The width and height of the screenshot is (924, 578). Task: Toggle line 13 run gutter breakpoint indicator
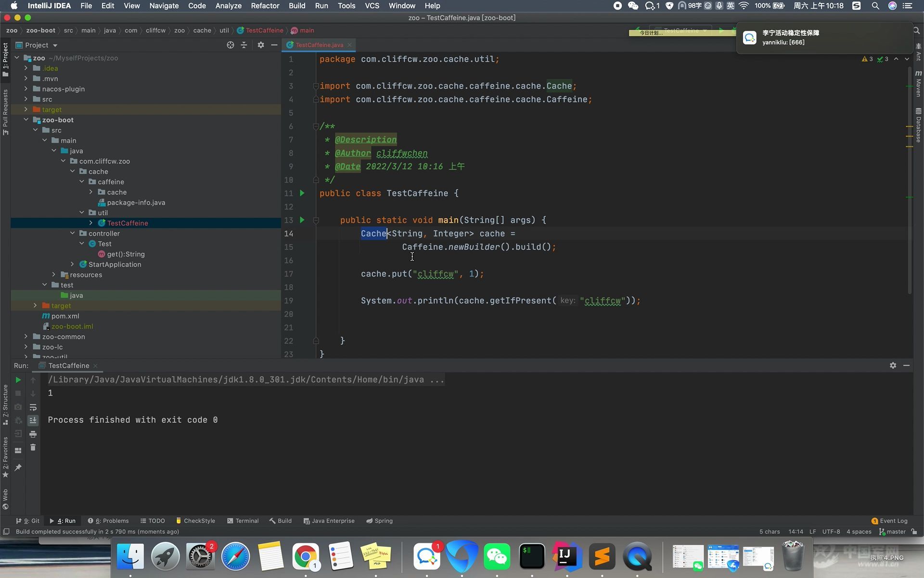coord(302,220)
